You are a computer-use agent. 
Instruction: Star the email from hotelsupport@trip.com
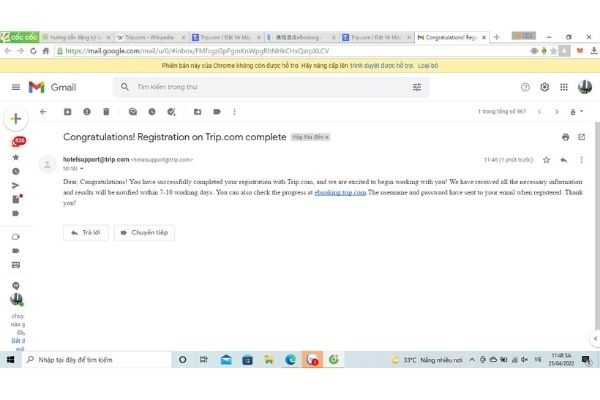(546, 159)
